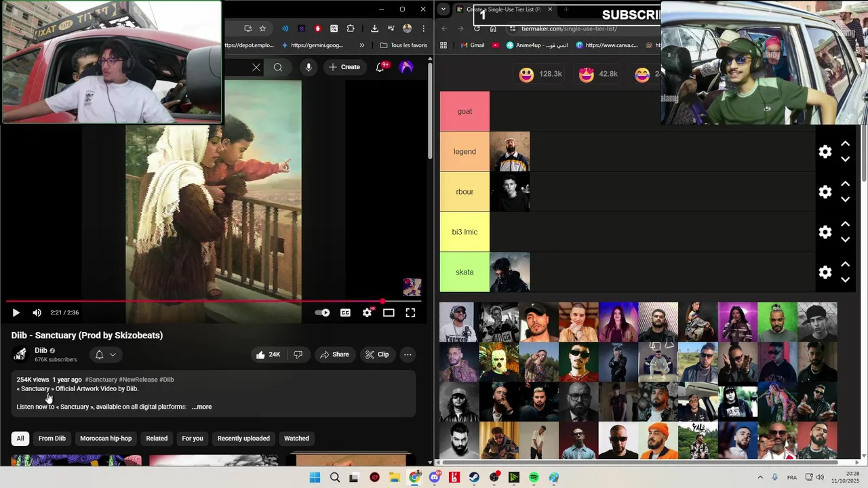Open tab search dropdown in TierMaker window

pyautogui.click(x=443, y=9)
